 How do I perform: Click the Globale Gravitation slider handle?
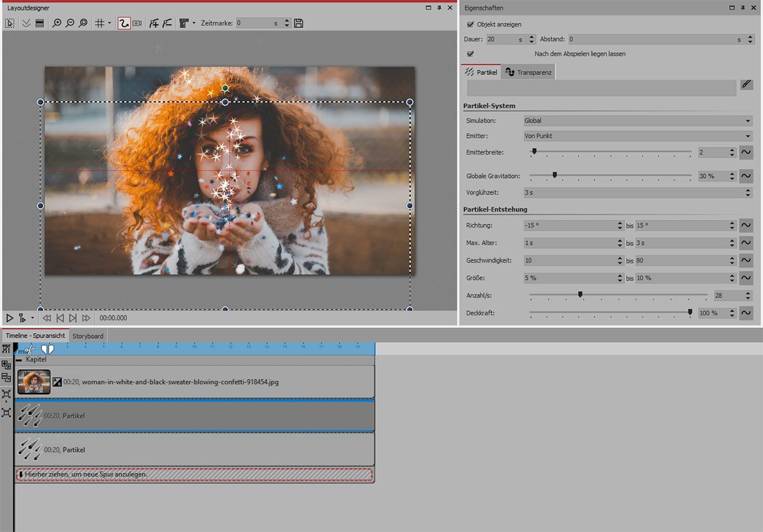(554, 175)
